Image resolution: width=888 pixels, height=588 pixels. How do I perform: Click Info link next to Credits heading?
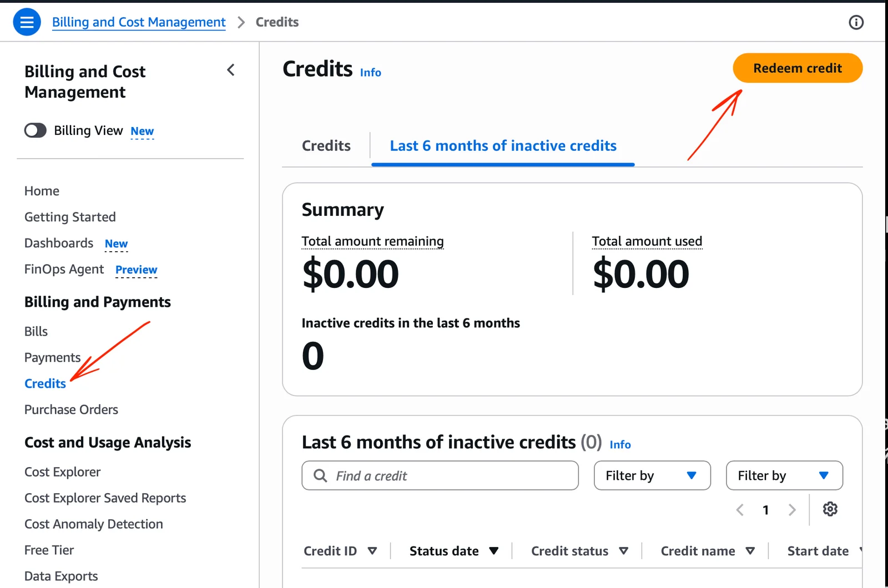[x=370, y=72]
